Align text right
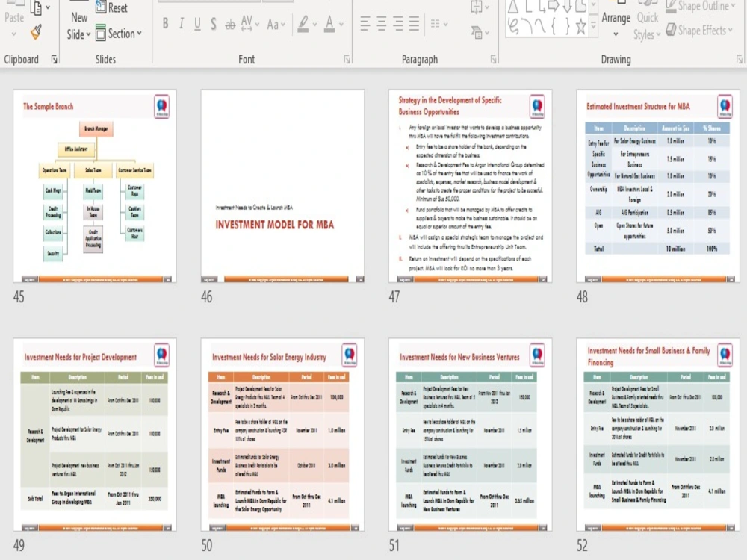Screen dimensions: 747x560 398,23
